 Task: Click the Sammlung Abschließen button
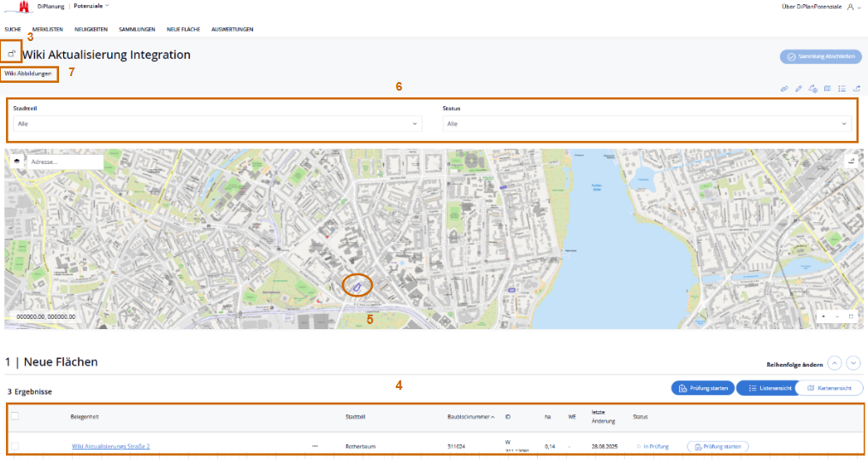[820, 56]
